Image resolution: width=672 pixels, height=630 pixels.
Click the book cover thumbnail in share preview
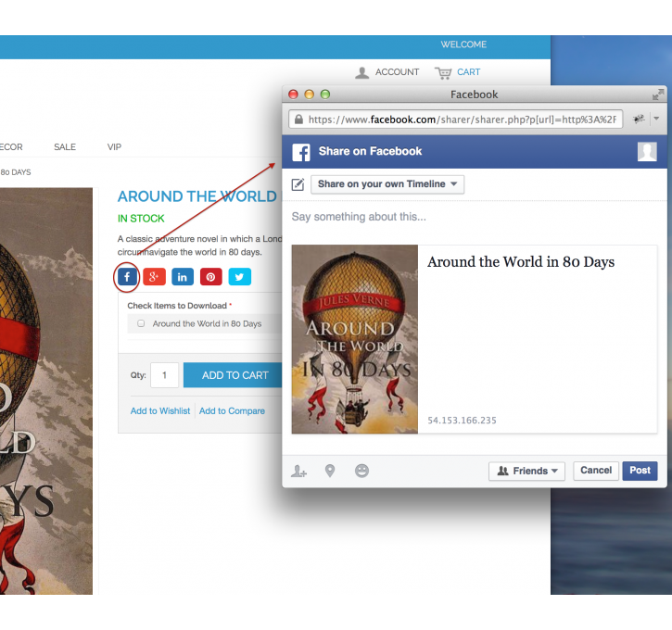tap(354, 339)
